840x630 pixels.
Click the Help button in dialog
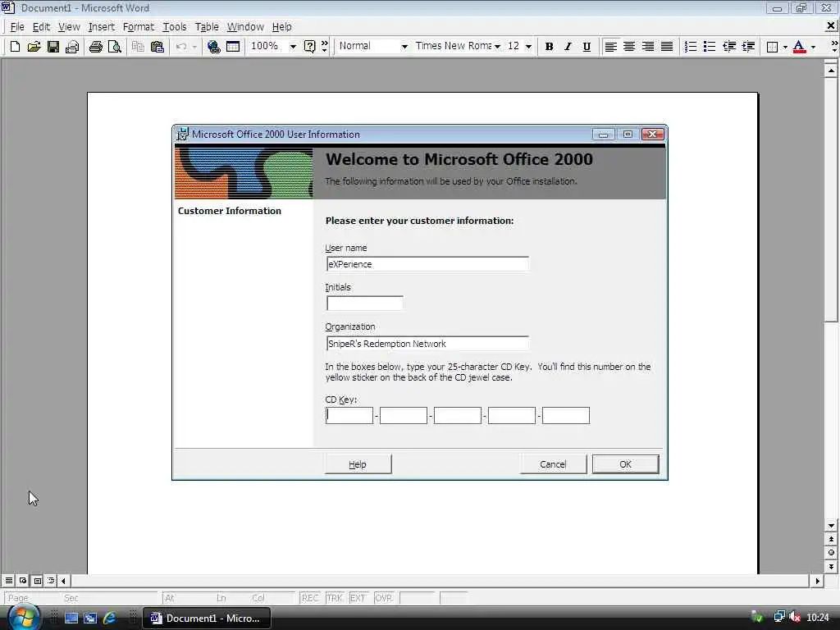coord(358,464)
